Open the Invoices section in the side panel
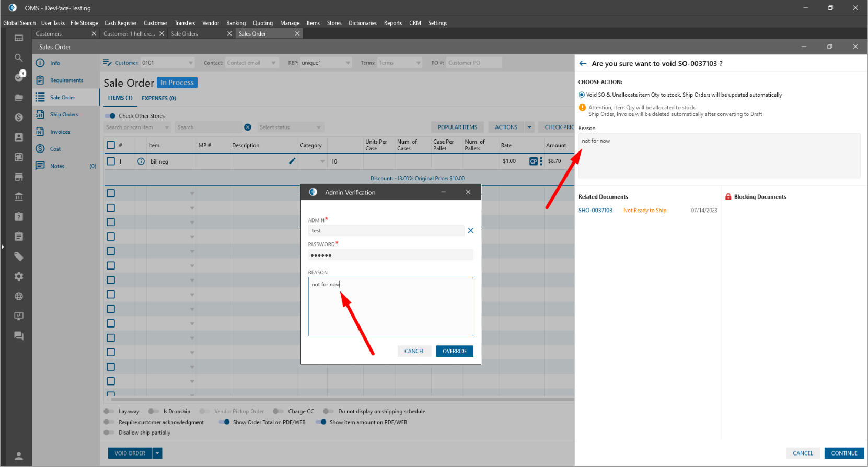The height and width of the screenshot is (467, 868). [x=60, y=132]
